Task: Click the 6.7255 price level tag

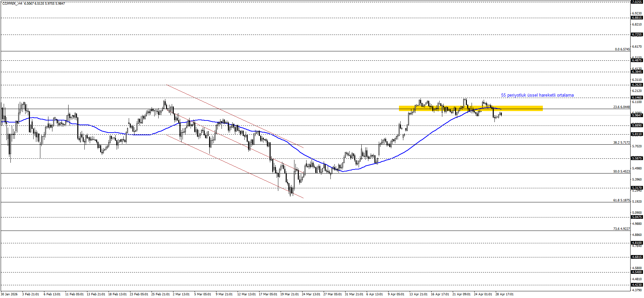Action: tap(637, 35)
